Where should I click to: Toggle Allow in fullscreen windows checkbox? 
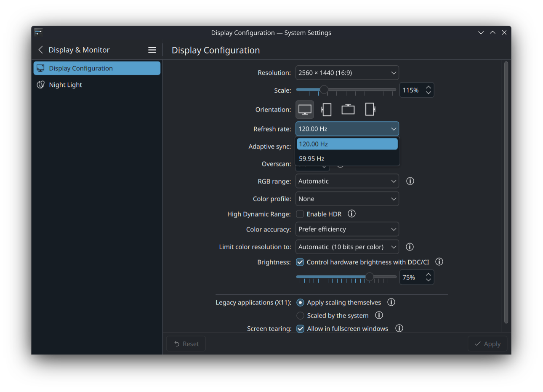point(300,328)
